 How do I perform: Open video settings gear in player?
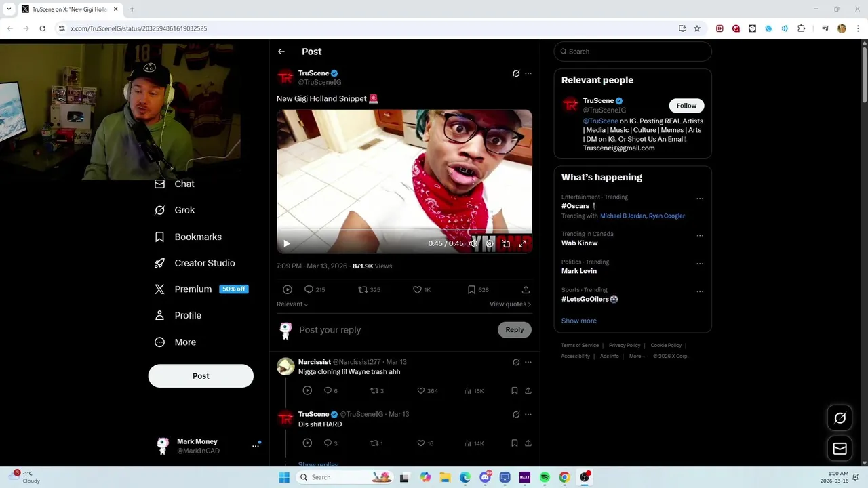[x=490, y=243]
